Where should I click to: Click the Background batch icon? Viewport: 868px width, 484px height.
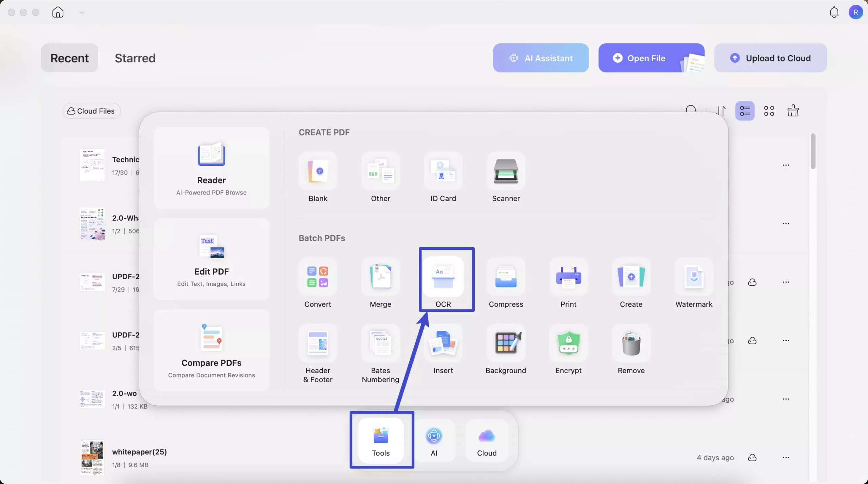pos(506,344)
